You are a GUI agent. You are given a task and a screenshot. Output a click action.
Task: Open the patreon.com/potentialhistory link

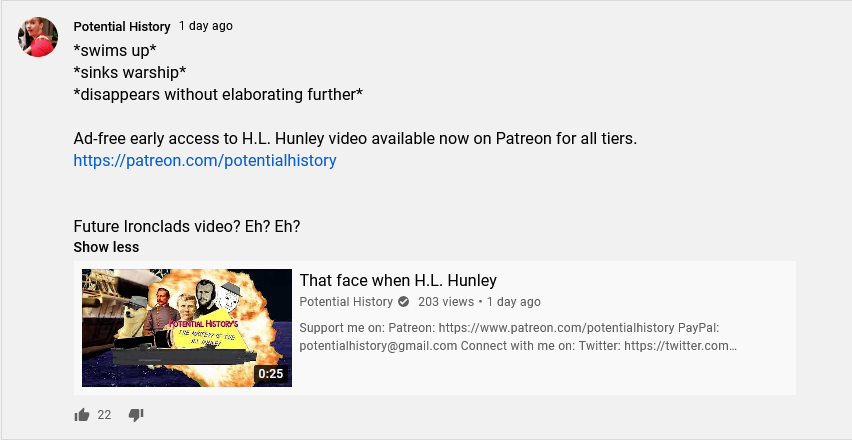pyautogui.click(x=205, y=161)
